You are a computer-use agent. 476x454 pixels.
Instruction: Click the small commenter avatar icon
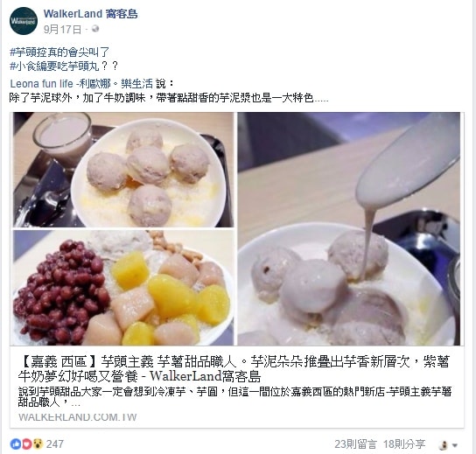click(444, 445)
